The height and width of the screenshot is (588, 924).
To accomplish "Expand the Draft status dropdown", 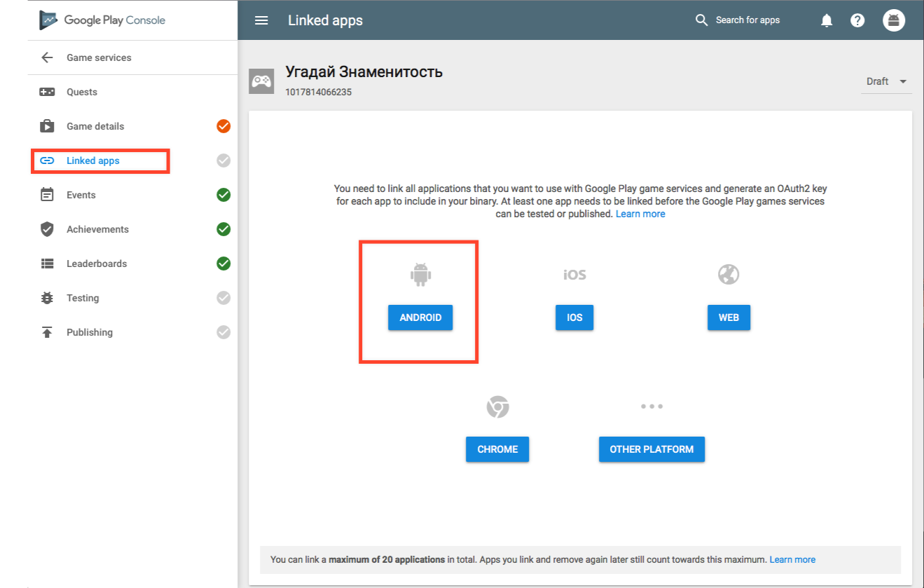I will 886,81.
